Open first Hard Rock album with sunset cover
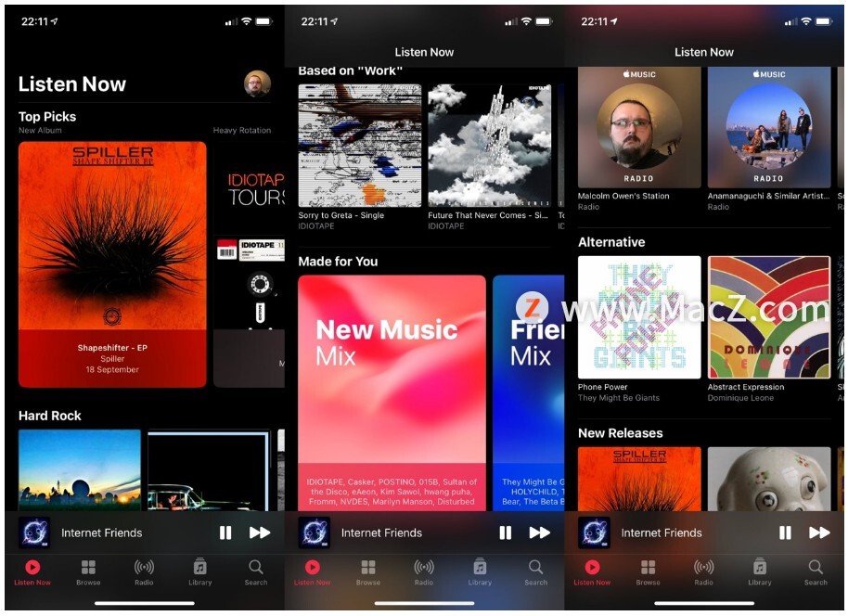Image resolution: width=848 pixels, height=616 pixels. click(80, 470)
